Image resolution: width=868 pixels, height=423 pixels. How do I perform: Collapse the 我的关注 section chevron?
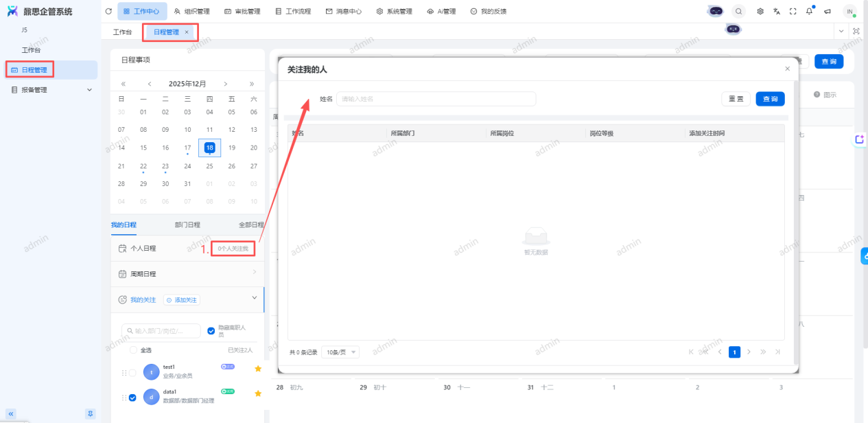255,298
